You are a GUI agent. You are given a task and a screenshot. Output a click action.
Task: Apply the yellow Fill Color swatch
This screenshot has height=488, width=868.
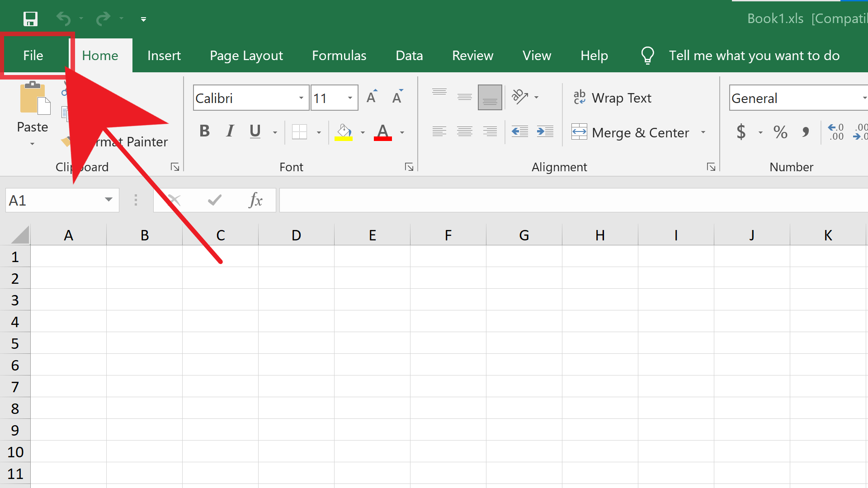point(344,132)
